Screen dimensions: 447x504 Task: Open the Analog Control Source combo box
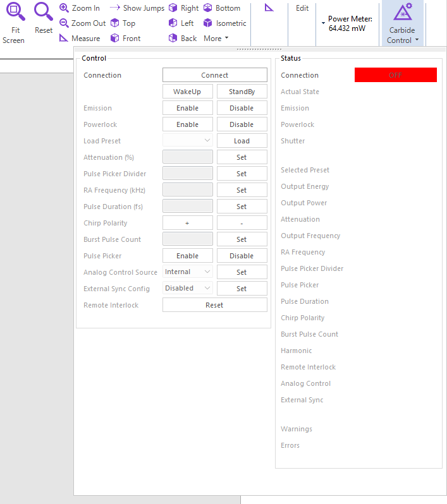tap(188, 272)
